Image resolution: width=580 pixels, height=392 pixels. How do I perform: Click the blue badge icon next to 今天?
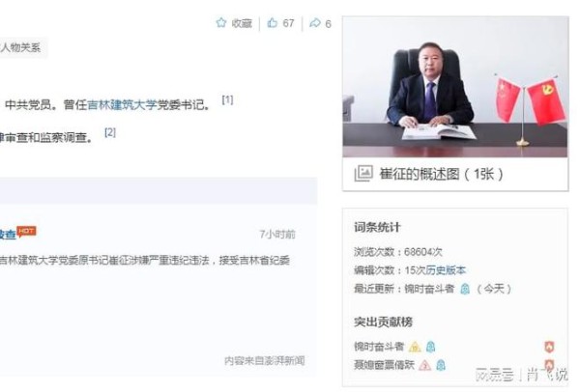pos(465,289)
